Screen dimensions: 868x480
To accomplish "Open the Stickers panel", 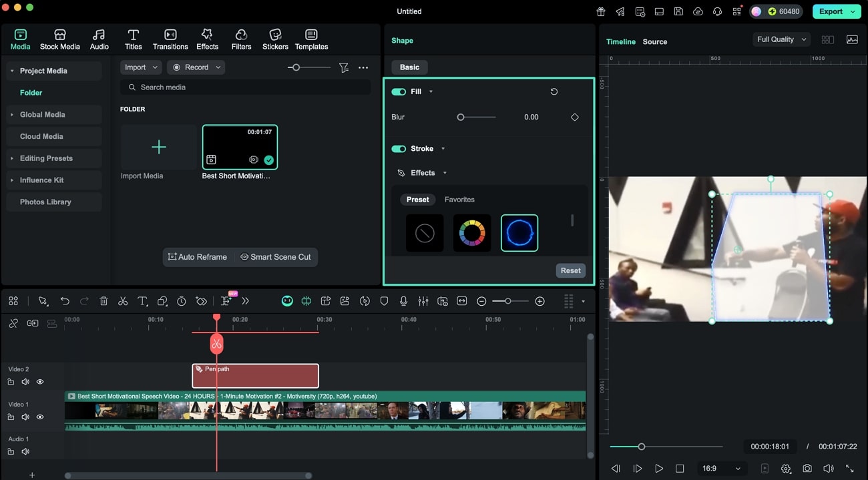I will click(x=275, y=39).
